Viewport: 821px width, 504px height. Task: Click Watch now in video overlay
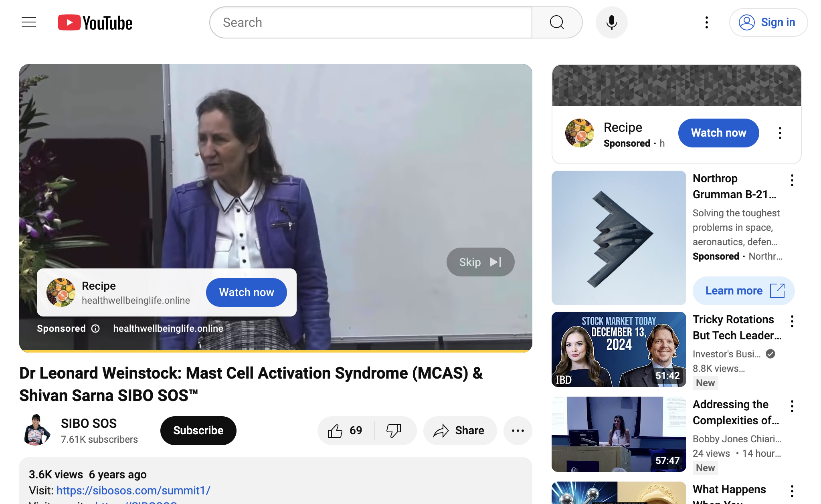pyautogui.click(x=247, y=292)
